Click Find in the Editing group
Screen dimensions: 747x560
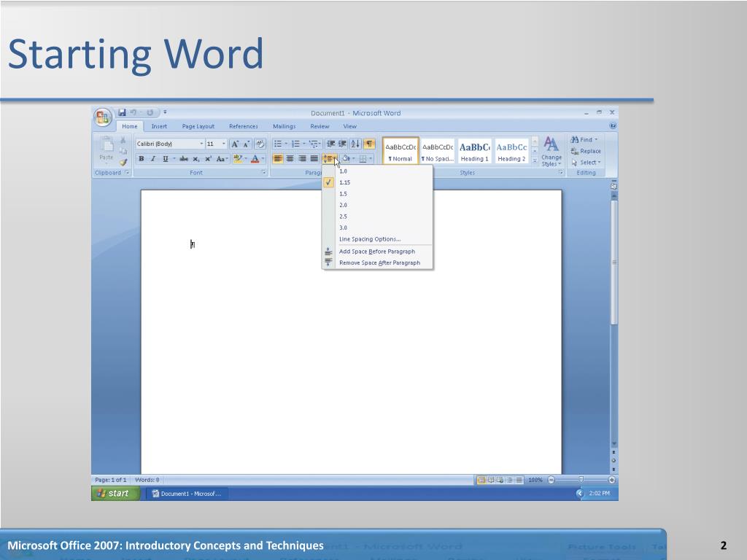[584, 139]
